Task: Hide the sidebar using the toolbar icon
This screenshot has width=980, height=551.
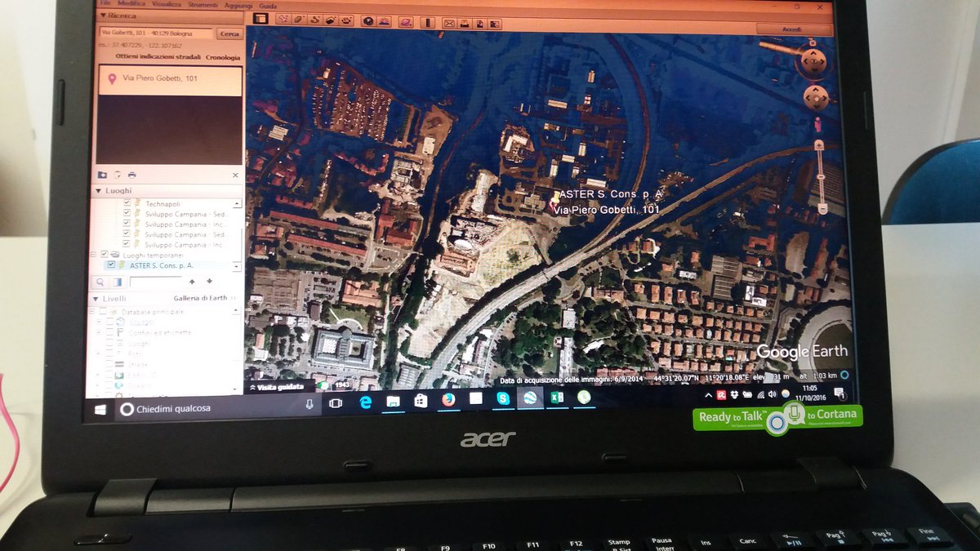Action: coord(261,19)
